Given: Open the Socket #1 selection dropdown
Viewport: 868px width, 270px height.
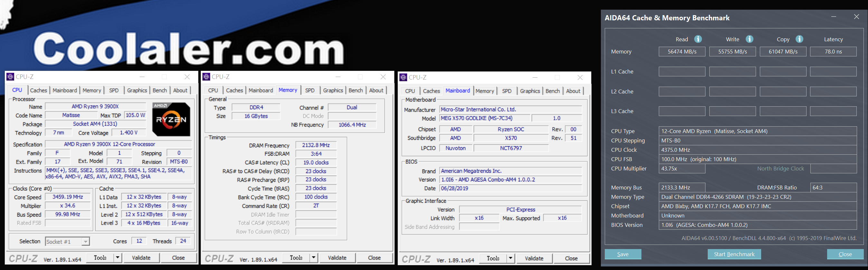Looking at the screenshot, I should pos(86,241).
